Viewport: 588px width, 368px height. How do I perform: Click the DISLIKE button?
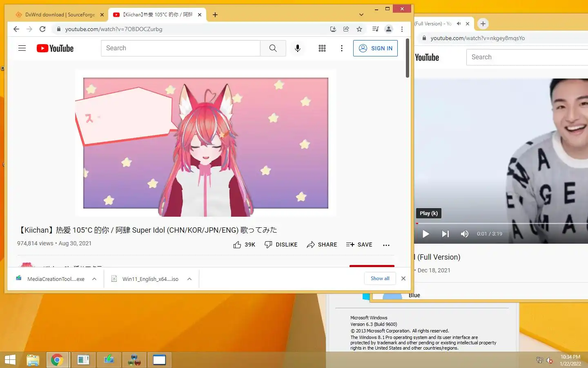(281, 245)
